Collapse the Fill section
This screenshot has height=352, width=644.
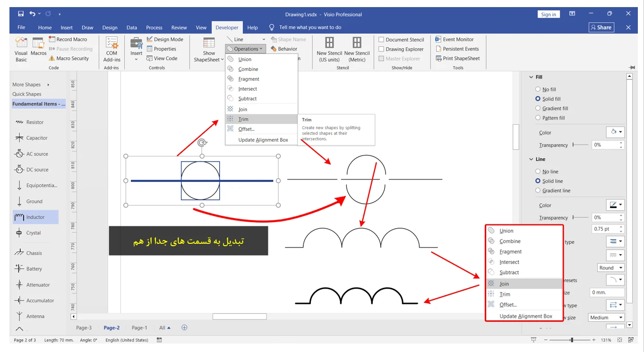tap(531, 77)
